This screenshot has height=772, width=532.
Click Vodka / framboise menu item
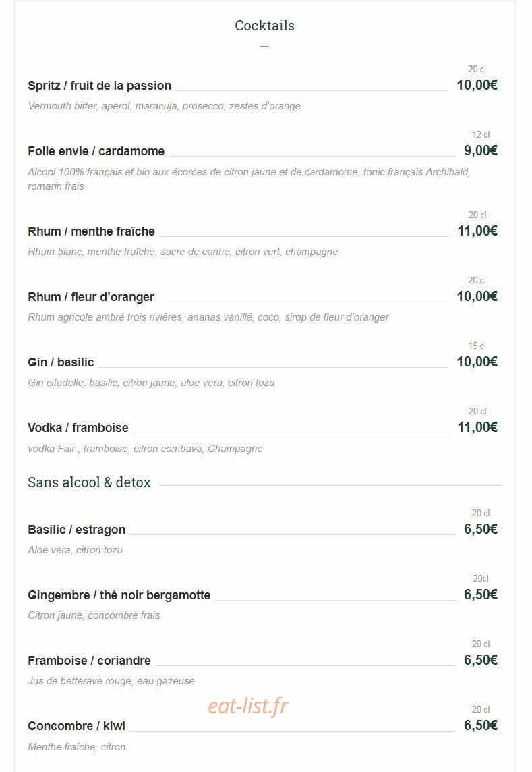[78, 428]
